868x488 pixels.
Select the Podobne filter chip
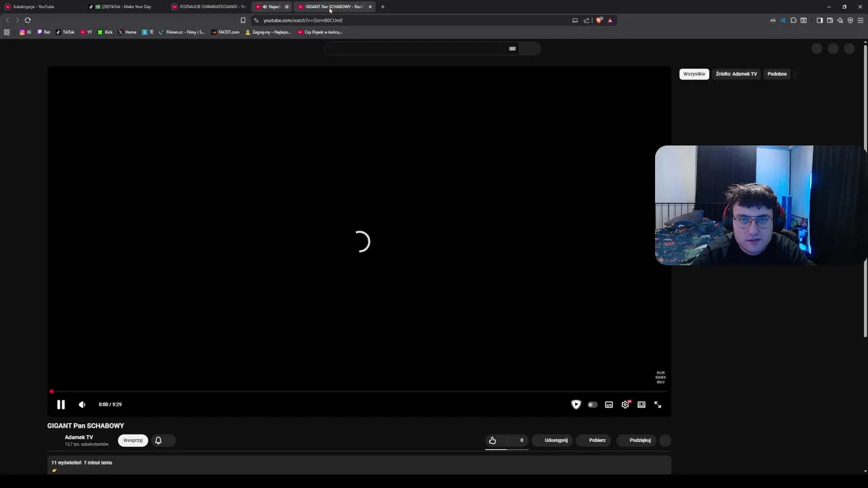click(x=777, y=74)
